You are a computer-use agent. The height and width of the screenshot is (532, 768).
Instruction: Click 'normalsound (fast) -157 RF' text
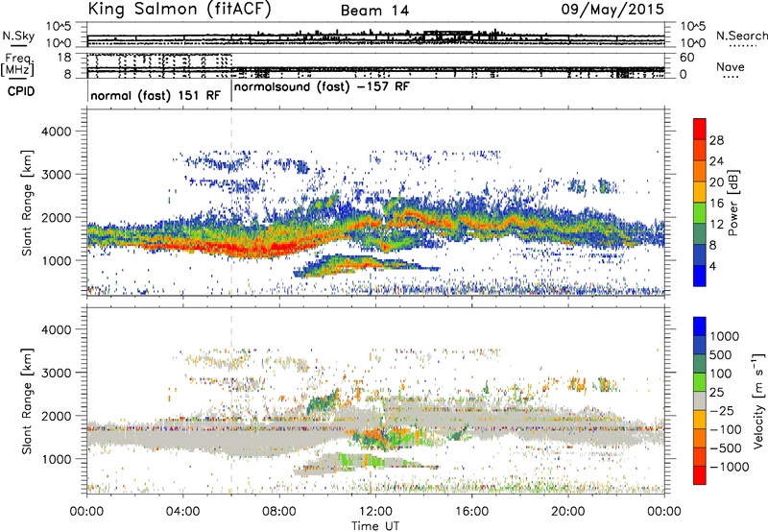(x=322, y=87)
